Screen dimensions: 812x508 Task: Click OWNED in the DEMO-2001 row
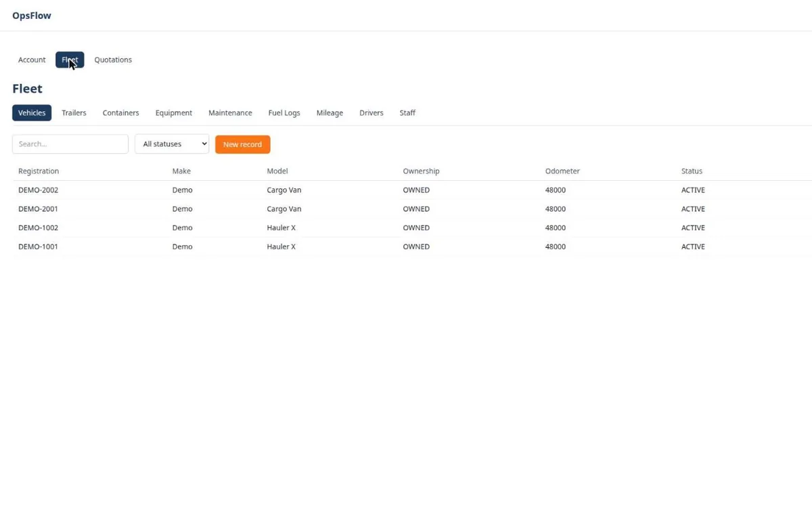(x=416, y=209)
